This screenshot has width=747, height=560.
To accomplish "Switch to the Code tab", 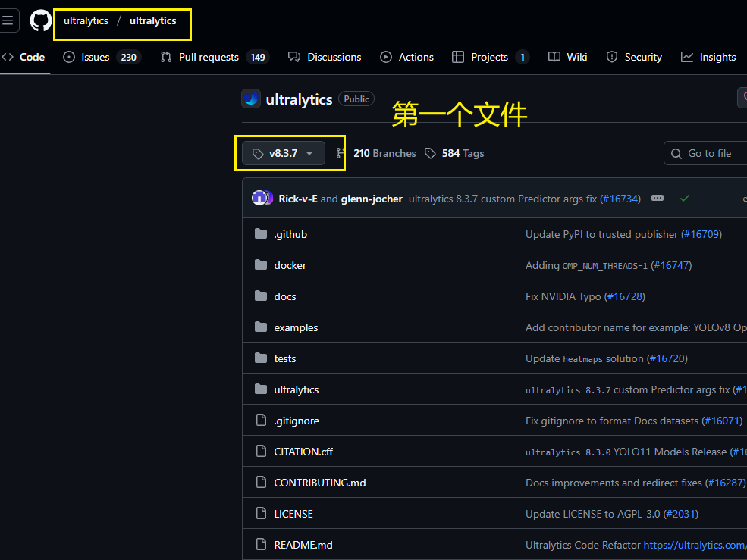I will [x=24, y=57].
